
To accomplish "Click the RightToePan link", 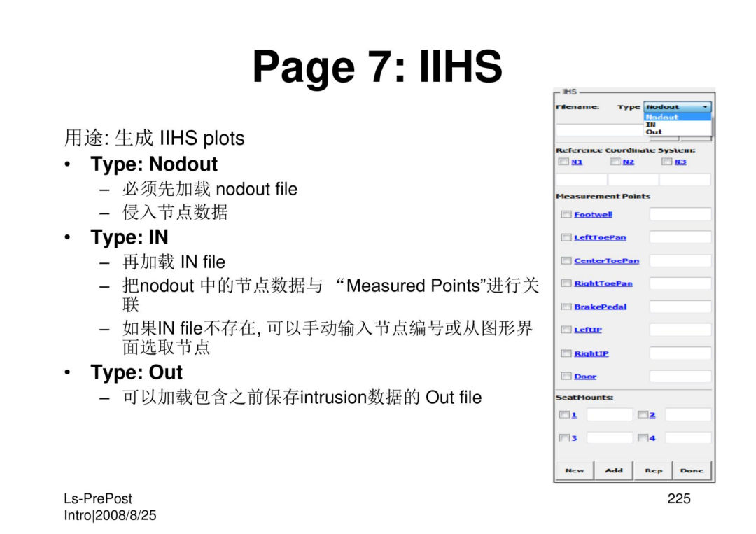I will click(603, 283).
